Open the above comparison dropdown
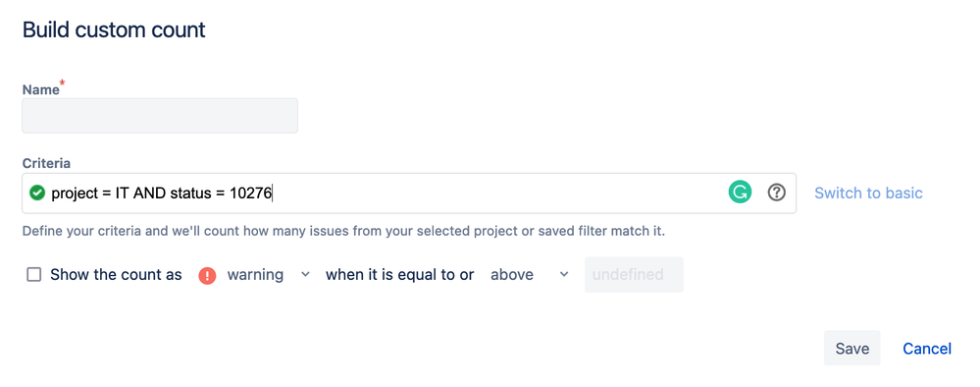The width and height of the screenshot is (980, 387). tap(530, 275)
